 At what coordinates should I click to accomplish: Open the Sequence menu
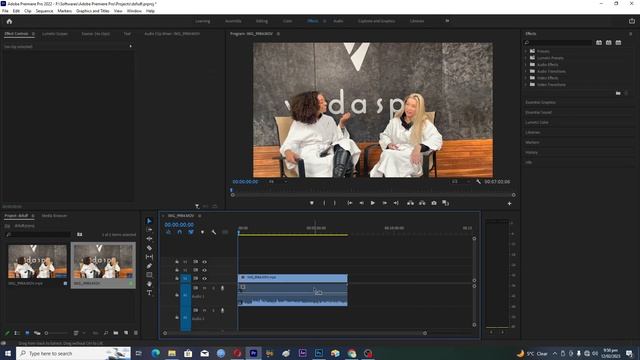(44, 11)
